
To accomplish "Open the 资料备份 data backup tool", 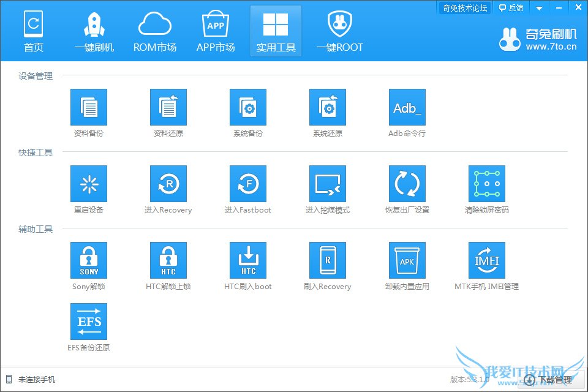I will click(89, 108).
